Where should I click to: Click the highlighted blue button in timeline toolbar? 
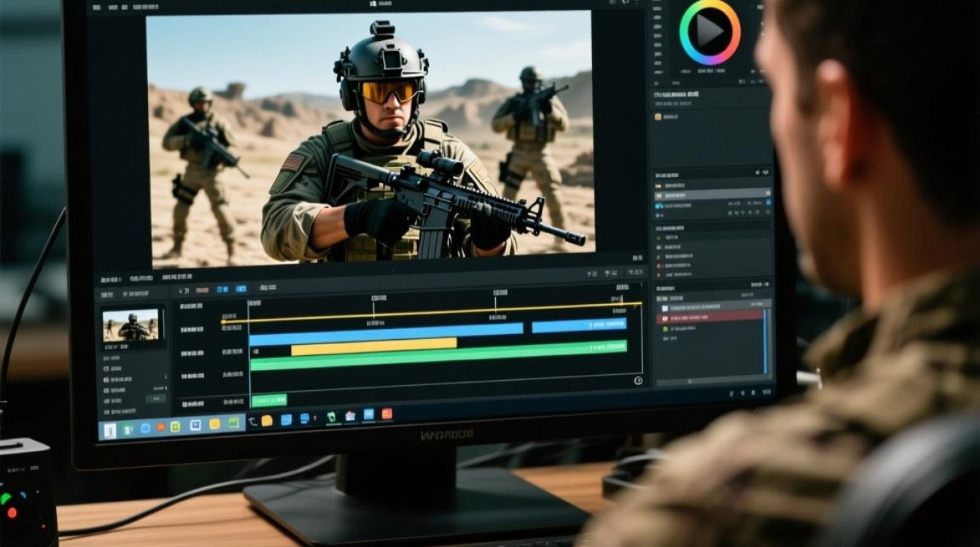tap(241, 290)
